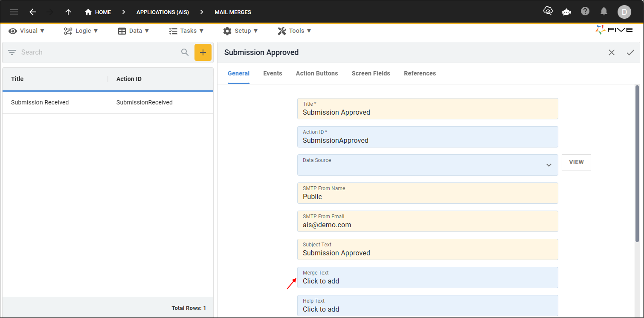Click the back arrow icon
This screenshot has height=318, width=644.
tap(33, 12)
